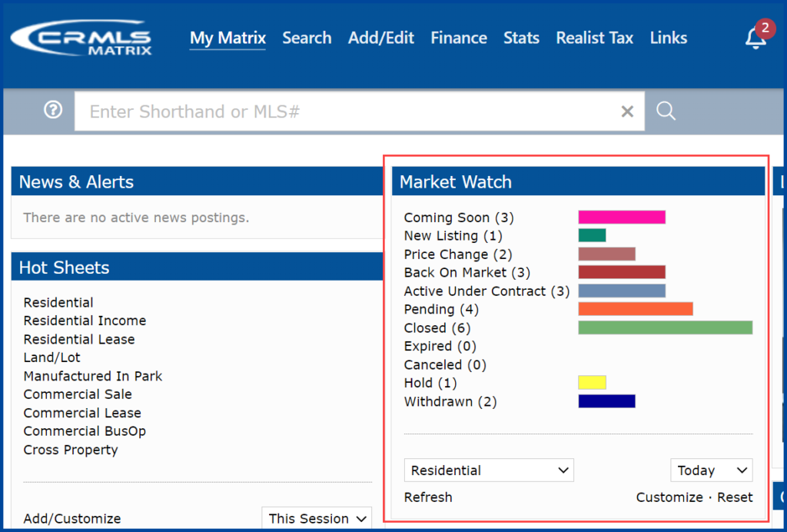
Task: Open the Finance section
Action: click(x=459, y=37)
